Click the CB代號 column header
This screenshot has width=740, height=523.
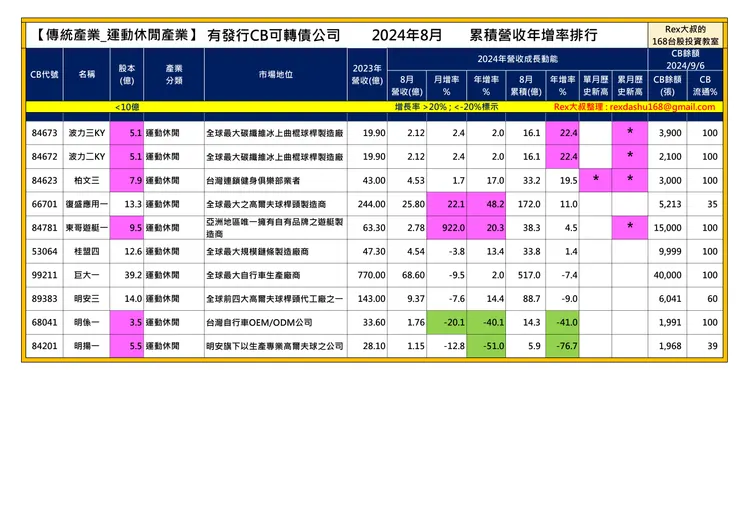(44, 75)
